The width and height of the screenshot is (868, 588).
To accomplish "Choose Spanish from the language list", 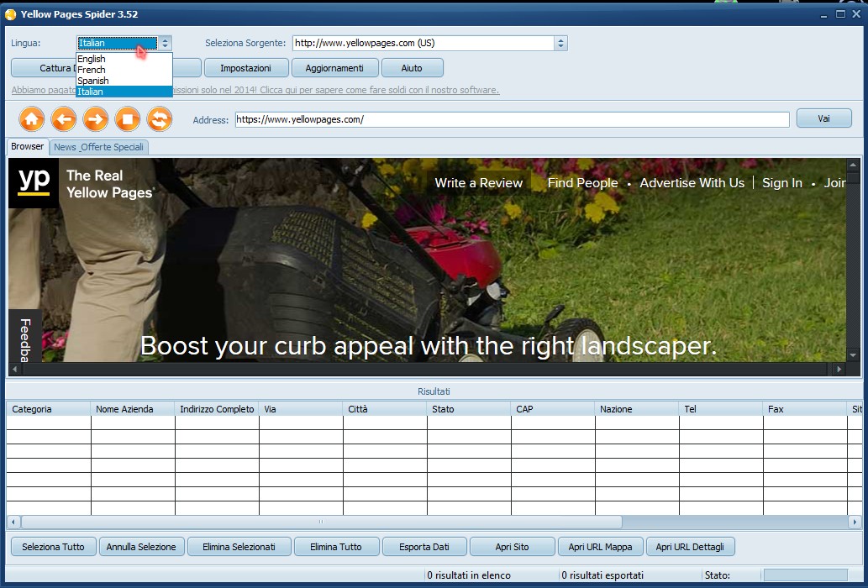I will (124, 81).
